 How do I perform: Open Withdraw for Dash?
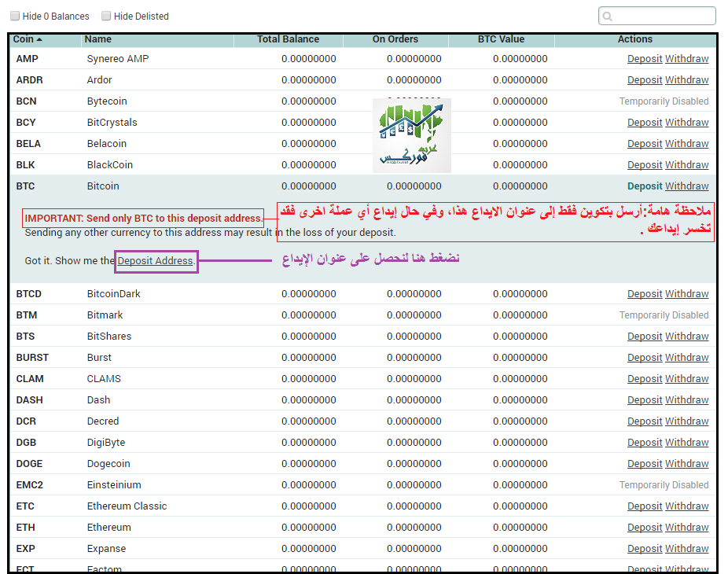click(x=687, y=400)
